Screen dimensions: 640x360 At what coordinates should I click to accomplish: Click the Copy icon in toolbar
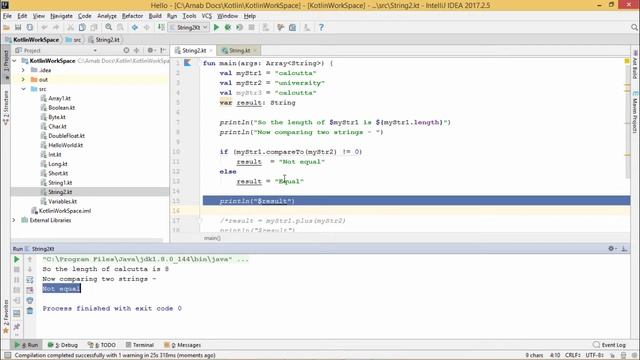(x=82, y=27)
